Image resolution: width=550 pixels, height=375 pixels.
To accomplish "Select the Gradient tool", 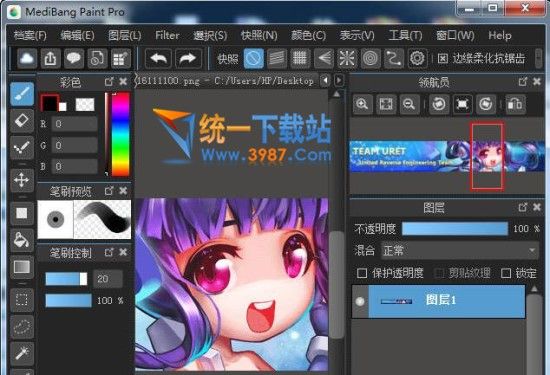I will (22, 267).
